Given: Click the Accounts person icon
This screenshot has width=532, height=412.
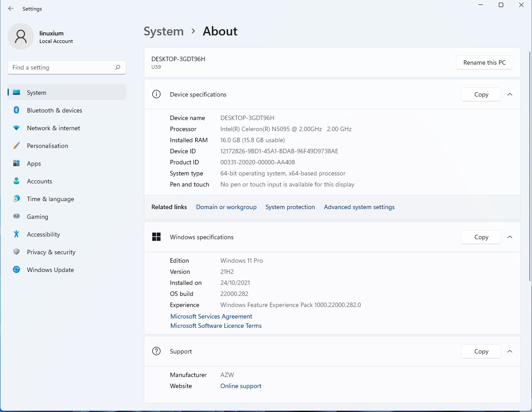Looking at the screenshot, I should pyautogui.click(x=16, y=181).
